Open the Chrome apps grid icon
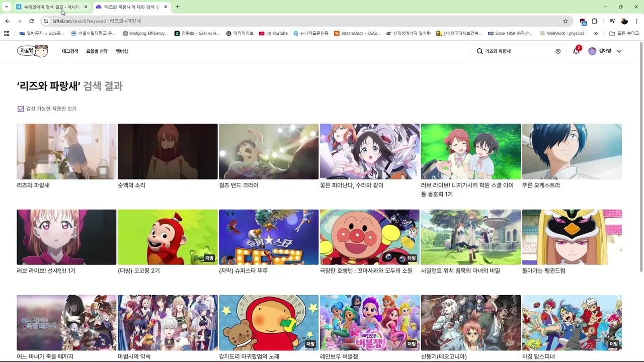The image size is (644, 362). point(7,33)
